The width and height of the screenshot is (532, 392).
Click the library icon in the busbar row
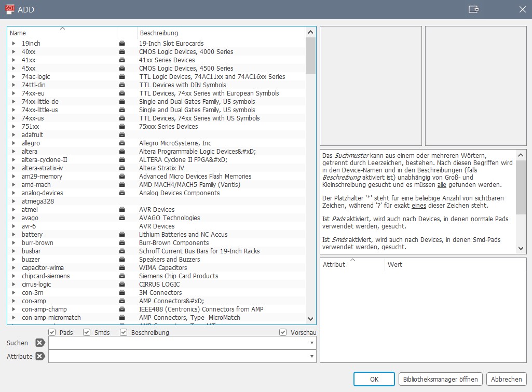pos(122,251)
